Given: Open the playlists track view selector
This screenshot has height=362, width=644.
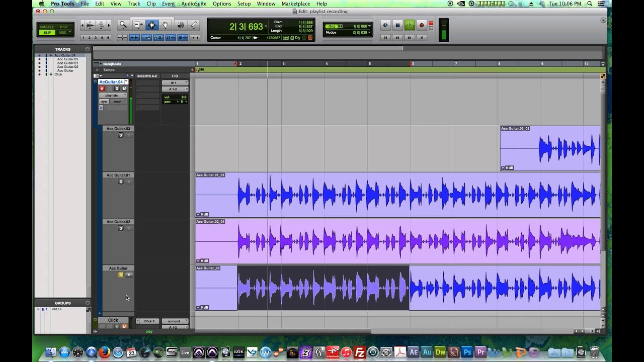Looking at the screenshot, I should pyautogui.click(x=113, y=95).
